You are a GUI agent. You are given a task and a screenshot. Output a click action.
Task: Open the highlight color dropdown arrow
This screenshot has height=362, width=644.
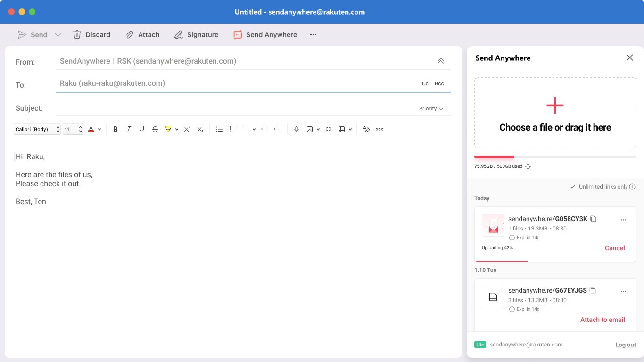[177, 129]
